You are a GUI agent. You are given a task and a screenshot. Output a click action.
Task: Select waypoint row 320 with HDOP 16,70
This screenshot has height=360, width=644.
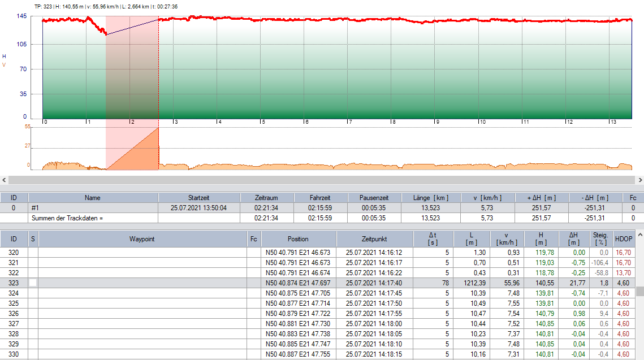click(141, 252)
